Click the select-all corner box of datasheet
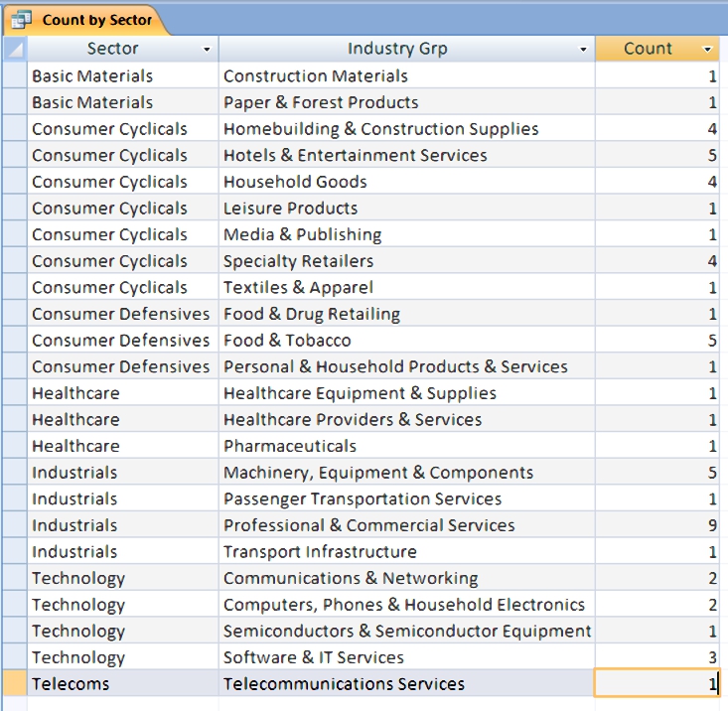This screenshot has width=728, height=711. [15, 49]
